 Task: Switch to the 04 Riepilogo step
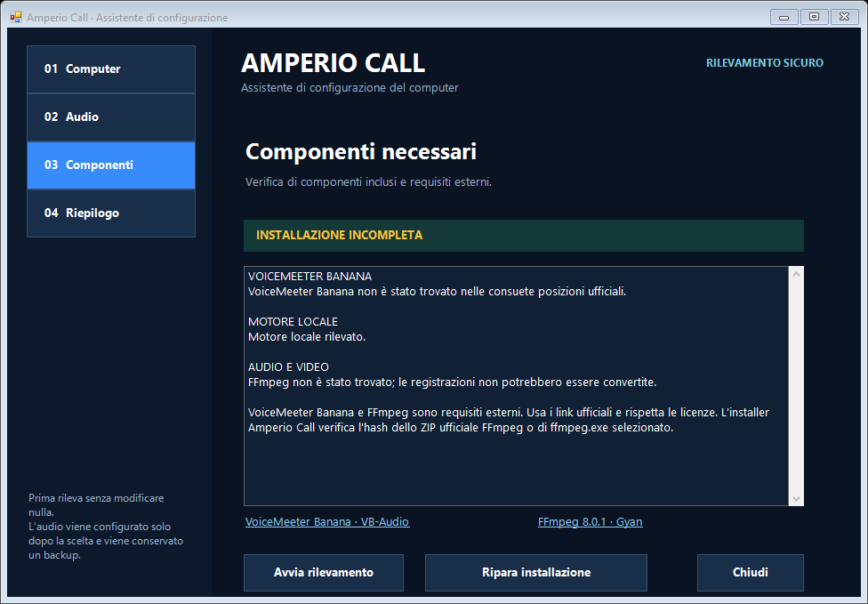(111, 213)
